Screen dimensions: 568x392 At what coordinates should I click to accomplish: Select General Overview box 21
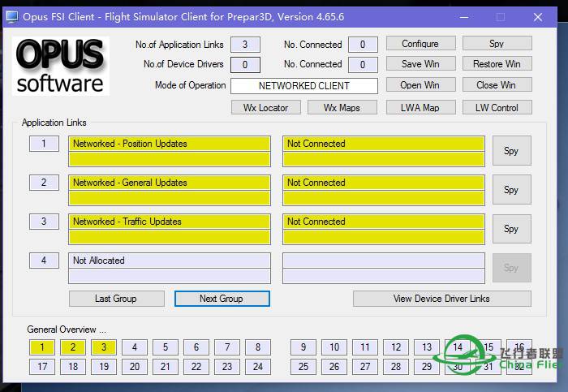coord(166,367)
